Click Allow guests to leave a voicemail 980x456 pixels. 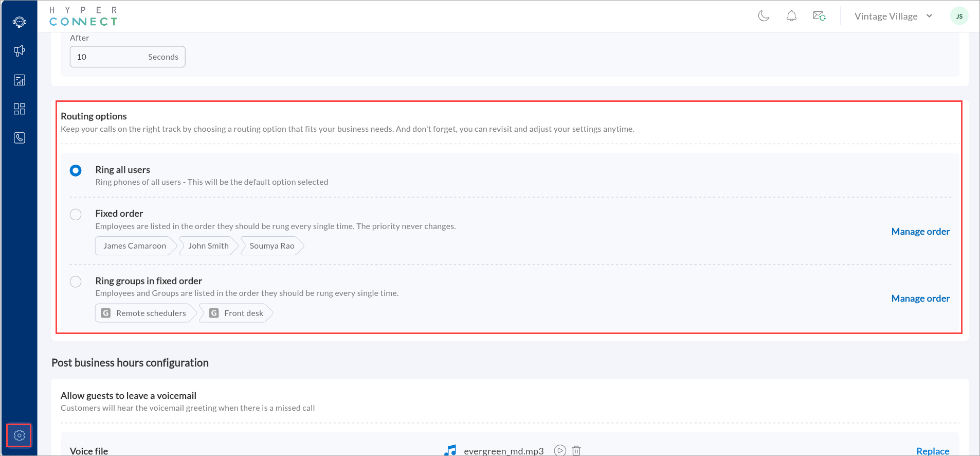pyautogui.click(x=129, y=396)
